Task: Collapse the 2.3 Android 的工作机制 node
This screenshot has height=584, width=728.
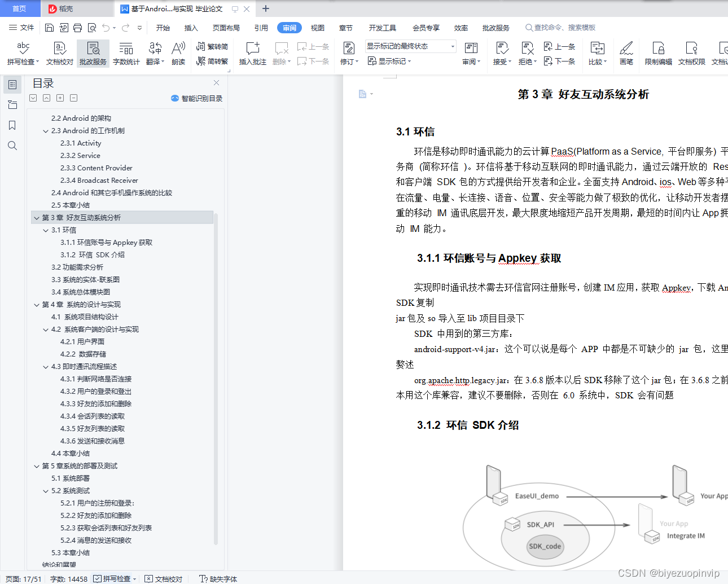Action: pos(46,131)
